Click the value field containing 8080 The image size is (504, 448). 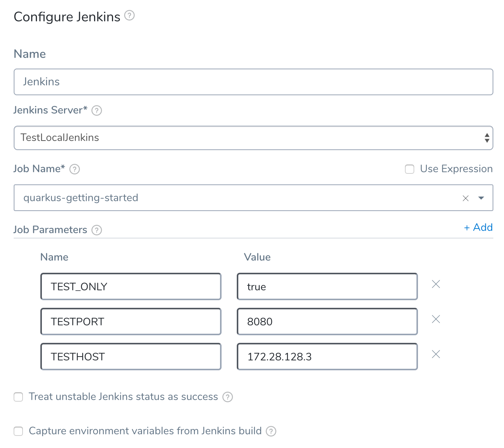pyautogui.click(x=327, y=322)
